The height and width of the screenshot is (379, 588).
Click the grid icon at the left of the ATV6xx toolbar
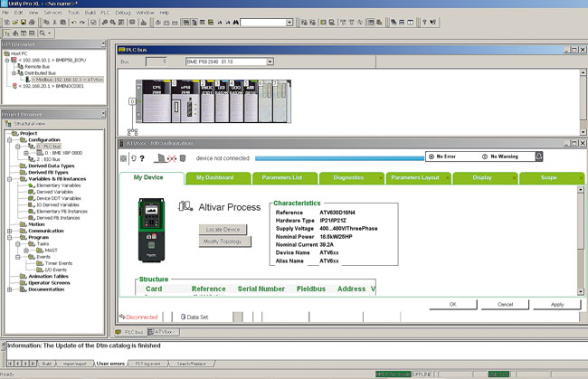click(x=123, y=158)
